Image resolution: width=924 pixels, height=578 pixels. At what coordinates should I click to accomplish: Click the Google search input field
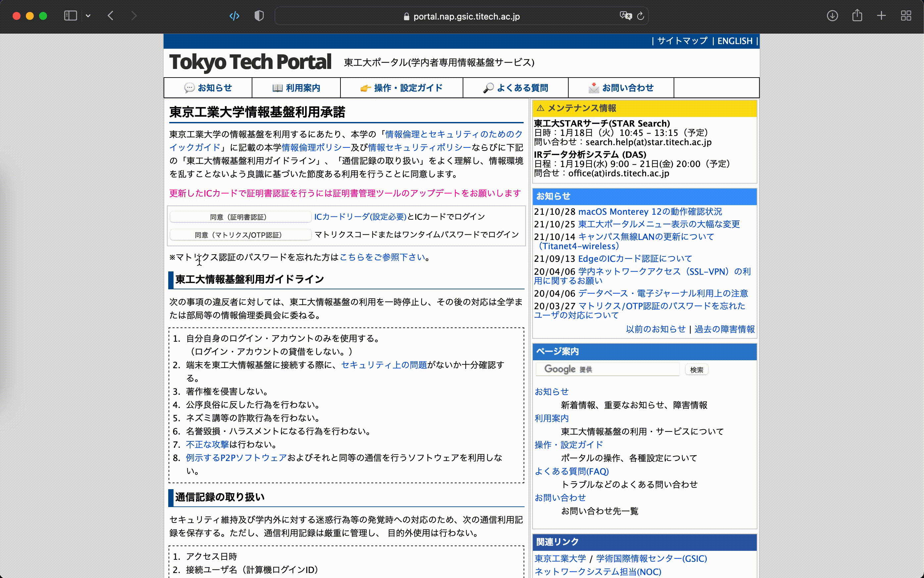point(607,369)
